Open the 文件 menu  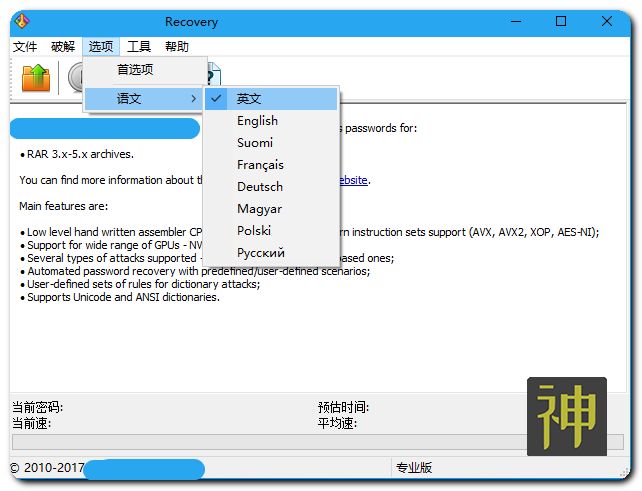(x=25, y=46)
